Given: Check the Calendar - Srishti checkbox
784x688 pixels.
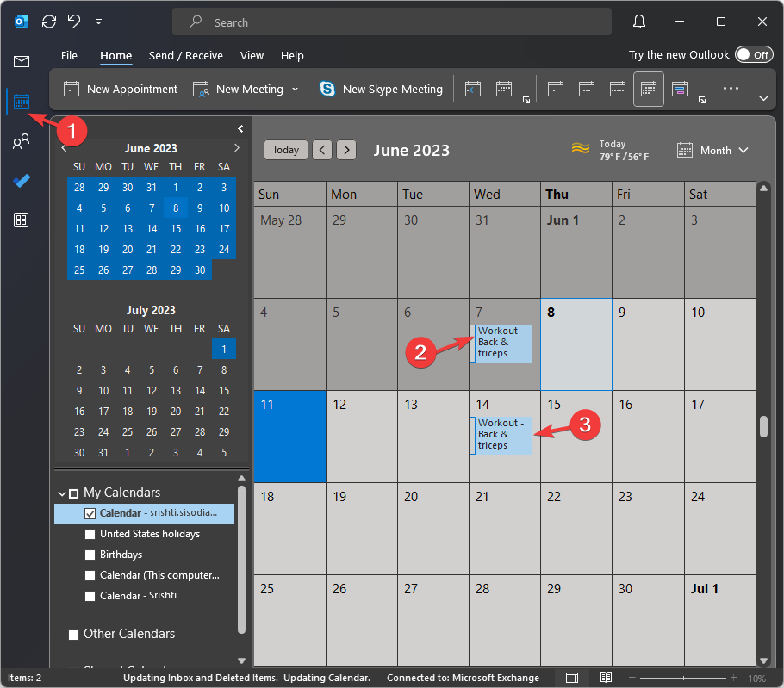Looking at the screenshot, I should tap(90, 596).
